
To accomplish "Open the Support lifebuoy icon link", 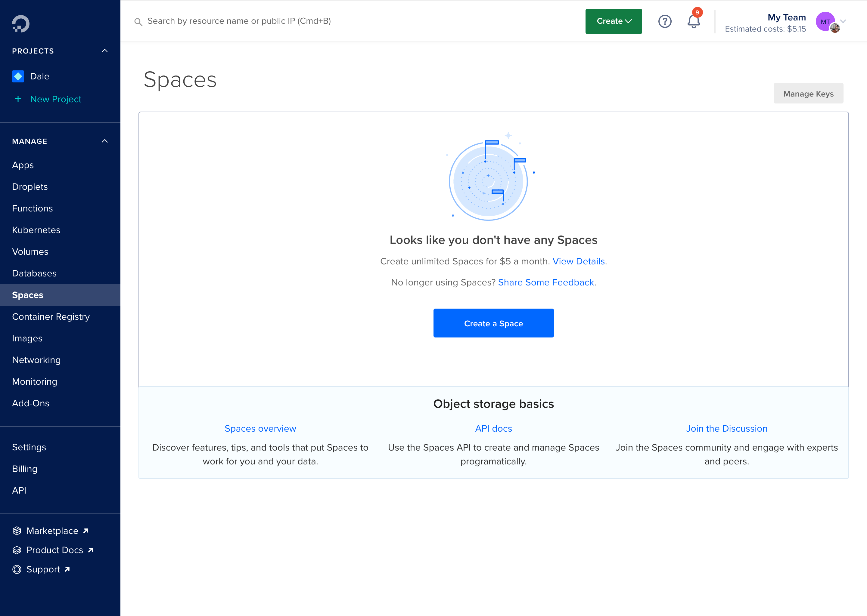I will (x=17, y=569).
